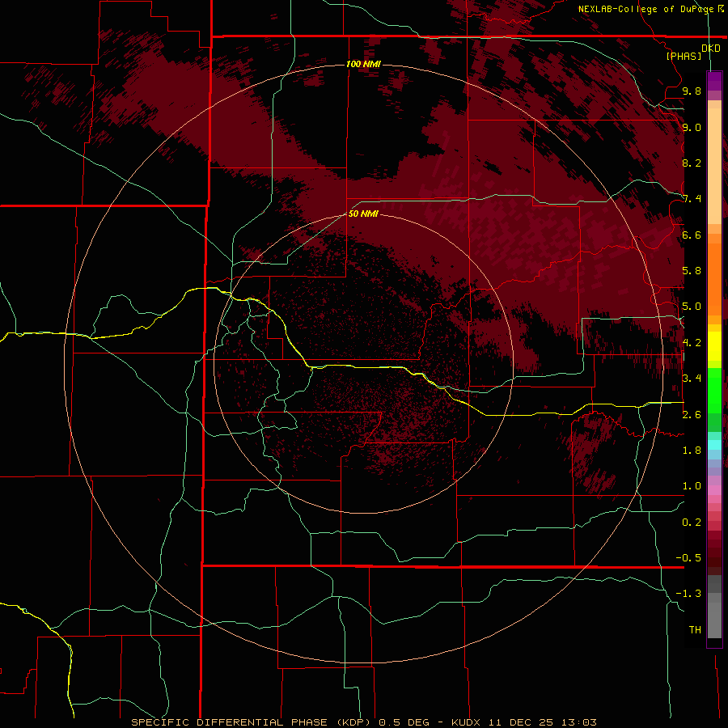Click the 1.8 value on color scale
728x728 pixels.
click(692, 450)
